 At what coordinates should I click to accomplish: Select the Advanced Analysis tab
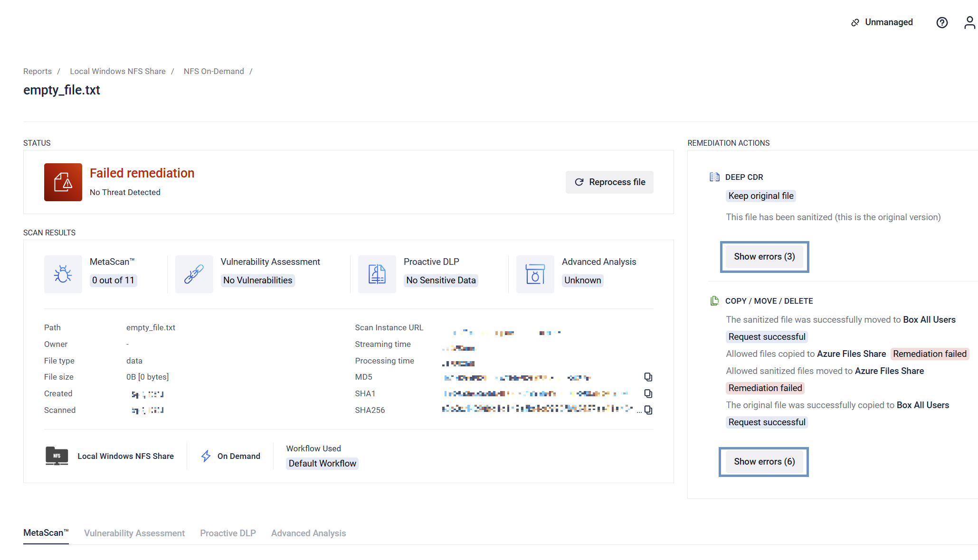click(308, 533)
